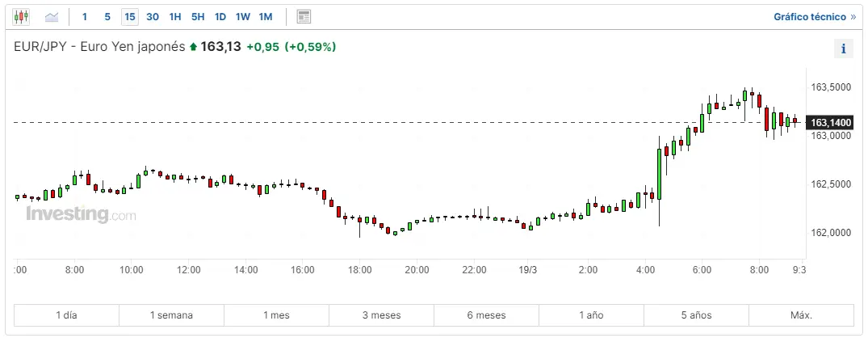Select the 1D interval

pyautogui.click(x=220, y=17)
